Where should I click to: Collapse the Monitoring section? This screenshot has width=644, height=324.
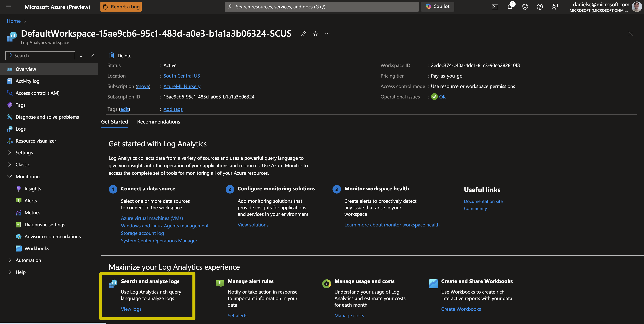click(x=27, y=177)
